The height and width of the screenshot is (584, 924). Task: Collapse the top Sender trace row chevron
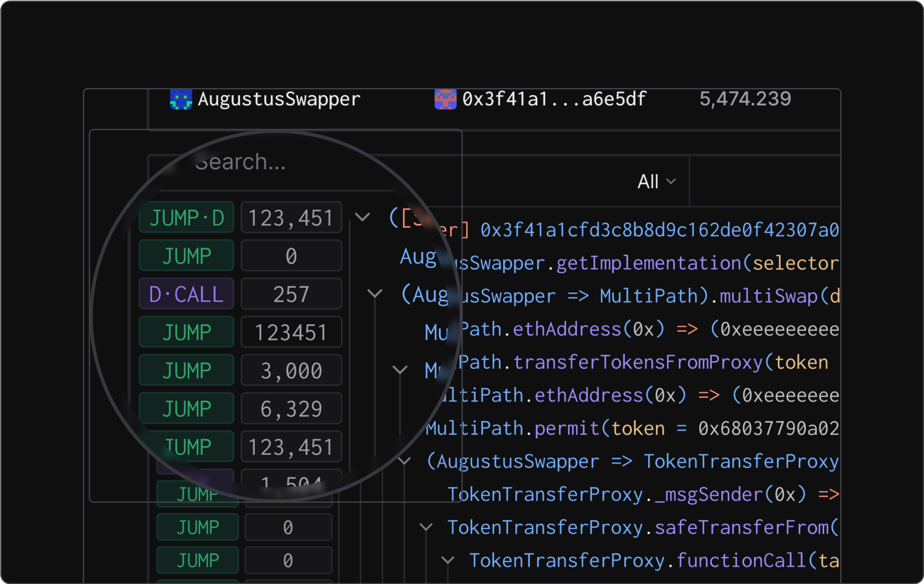click(x=362, y=217)
